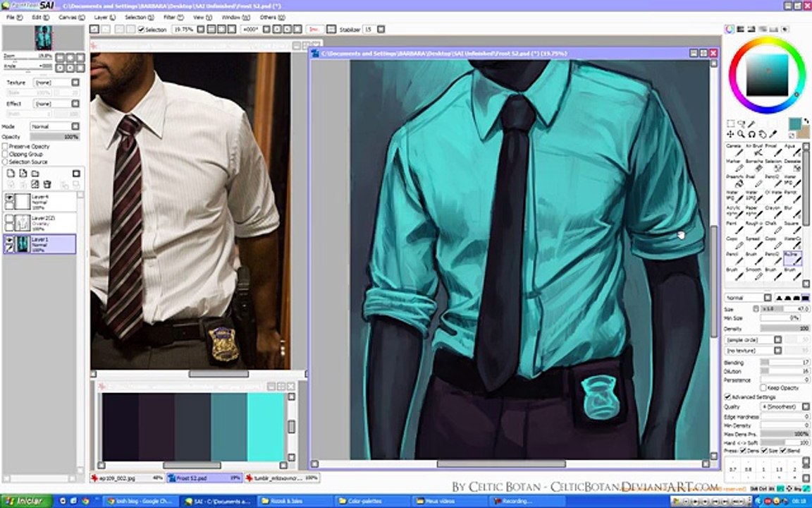Select the Hand pan tool
This screenshot has width=812, height=508.
[x=763, y=134]
